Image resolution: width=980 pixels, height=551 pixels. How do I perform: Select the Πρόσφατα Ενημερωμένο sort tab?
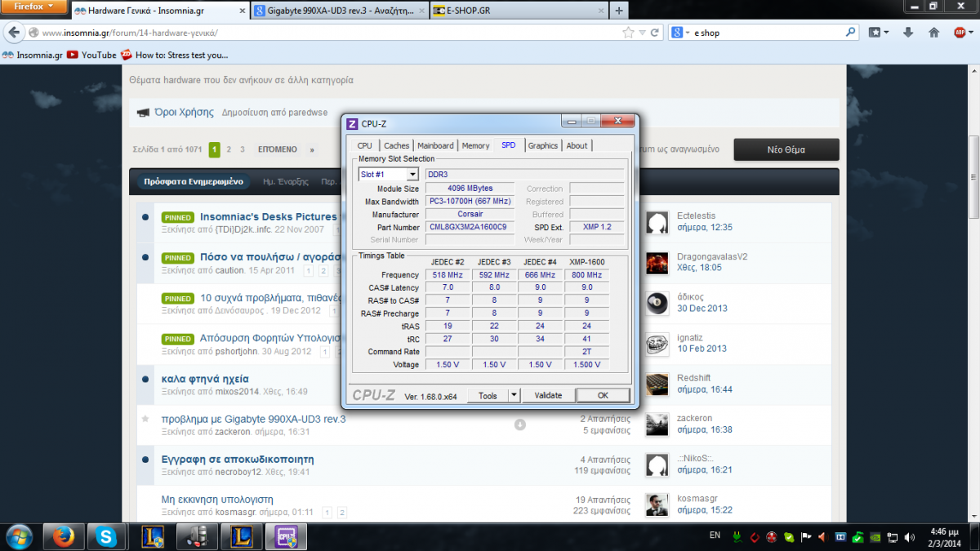point(194,181)
